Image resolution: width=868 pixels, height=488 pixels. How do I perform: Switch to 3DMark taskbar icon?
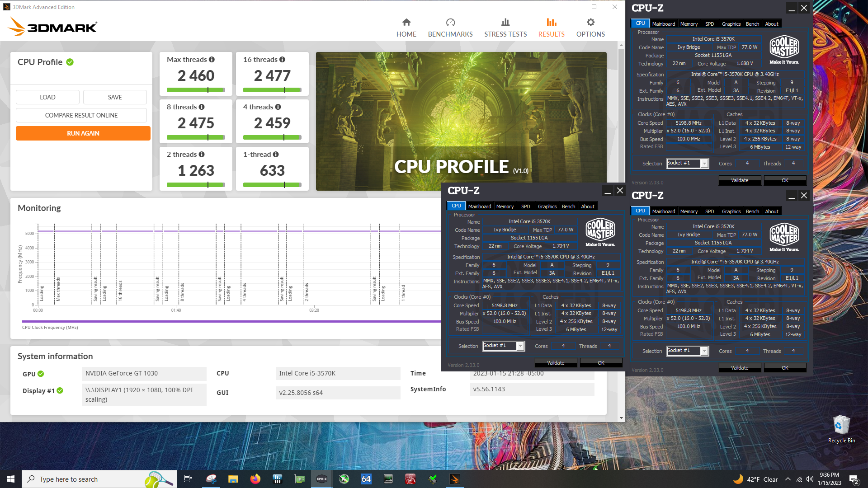click(x=455, y=479)
